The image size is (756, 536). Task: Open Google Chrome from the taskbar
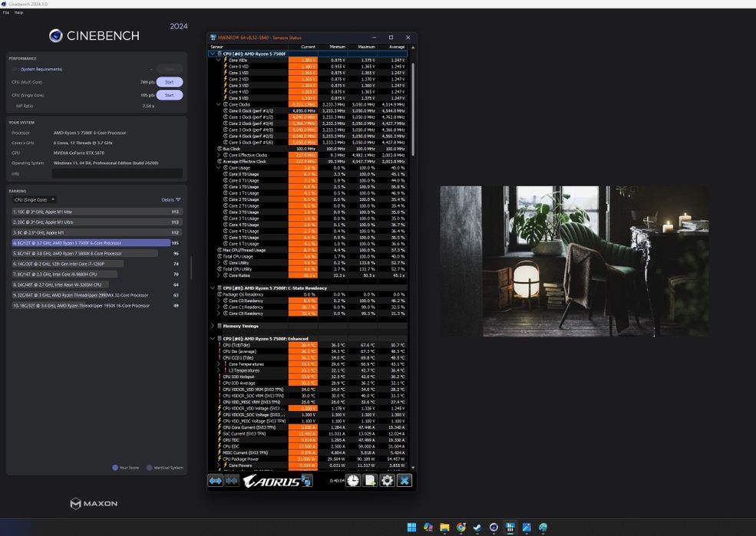(x=461, y=528)
